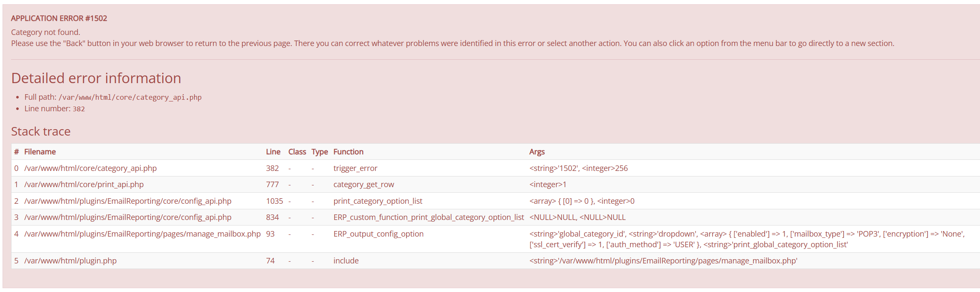Screen dimensions: 980x292
Task: Select the ERP_output_config_option function cell
Action: 378,234
